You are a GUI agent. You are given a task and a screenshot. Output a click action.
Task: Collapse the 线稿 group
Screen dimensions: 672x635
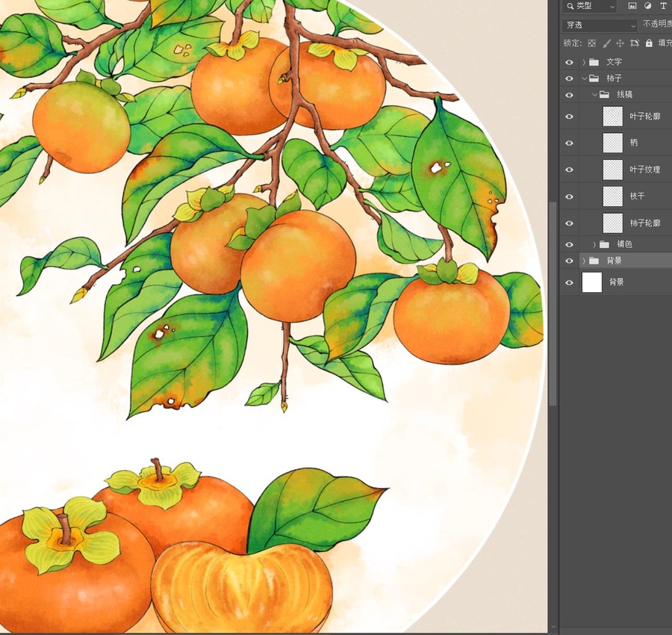pos(594,95)
